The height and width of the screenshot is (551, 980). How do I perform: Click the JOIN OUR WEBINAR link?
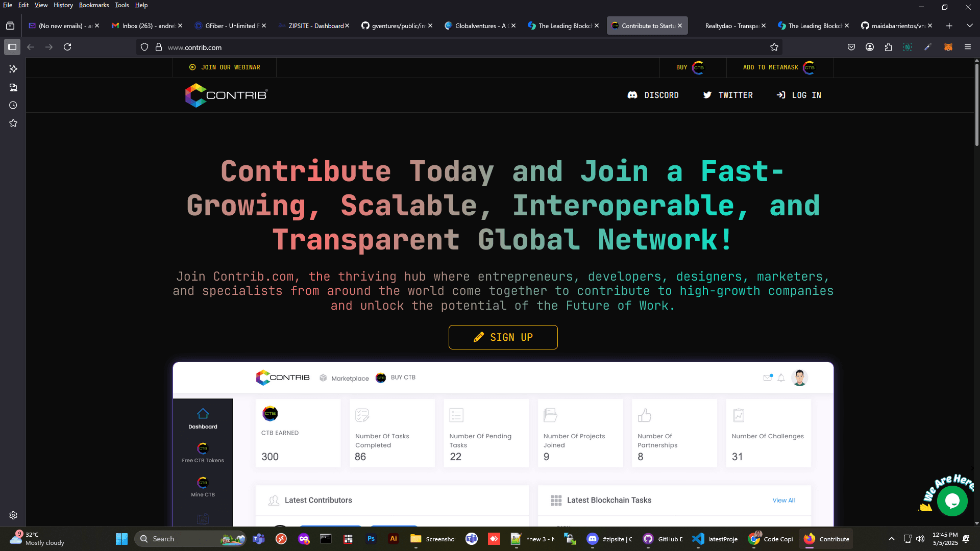[x=225, y=67]
